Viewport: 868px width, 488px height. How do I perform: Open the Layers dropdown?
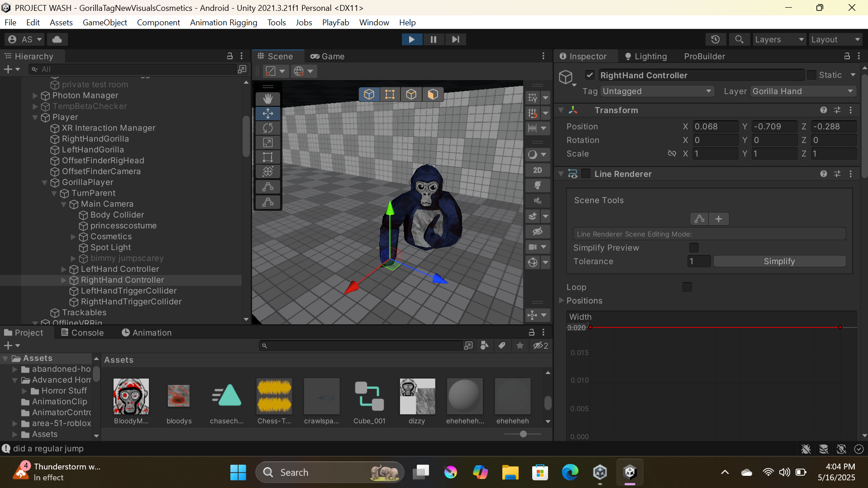pos(779,39)
